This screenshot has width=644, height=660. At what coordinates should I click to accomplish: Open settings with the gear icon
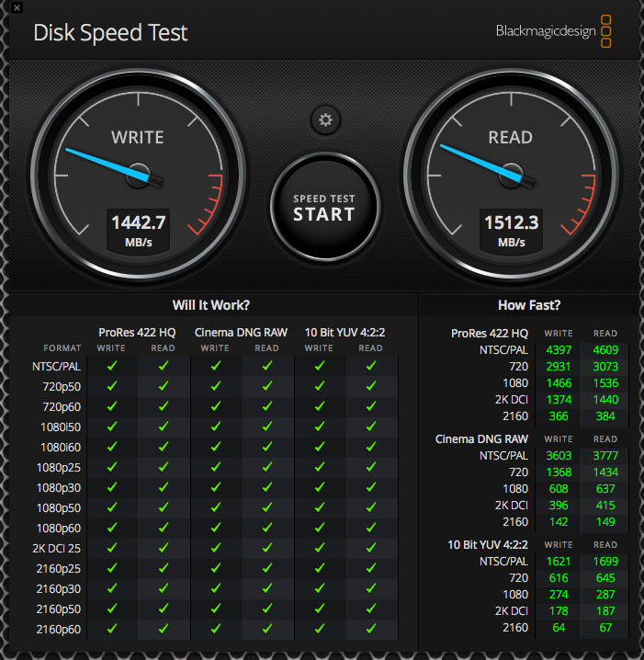(325, 120)
